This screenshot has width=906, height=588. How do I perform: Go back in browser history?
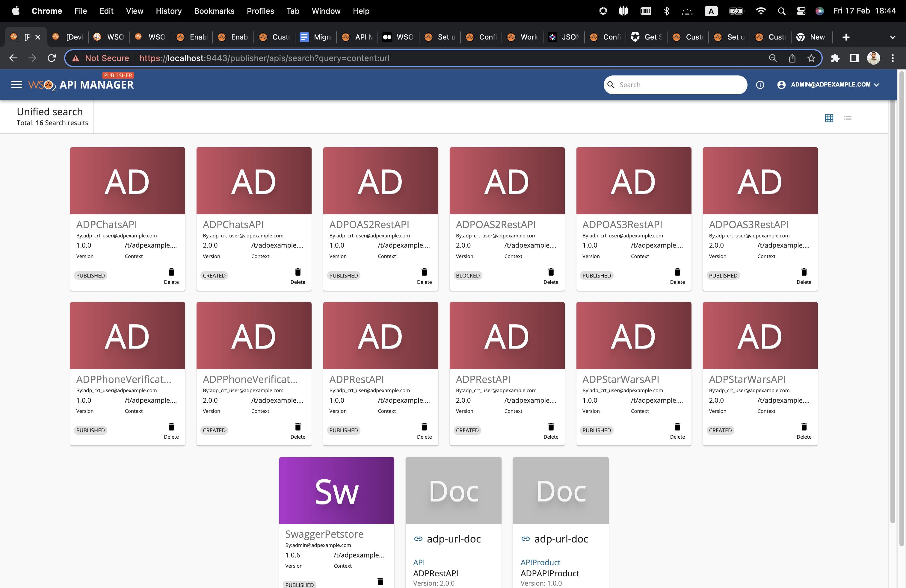coord(13,58)
